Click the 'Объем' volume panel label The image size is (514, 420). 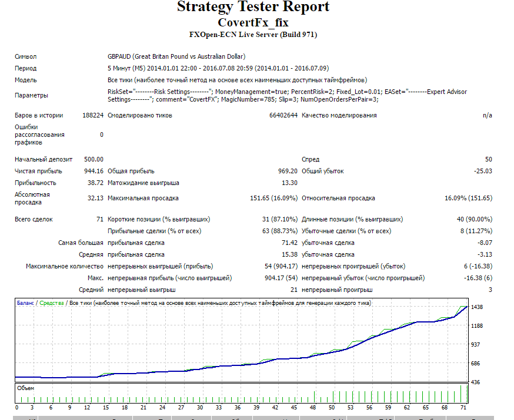pyautogui.click(x=25, y=388)
